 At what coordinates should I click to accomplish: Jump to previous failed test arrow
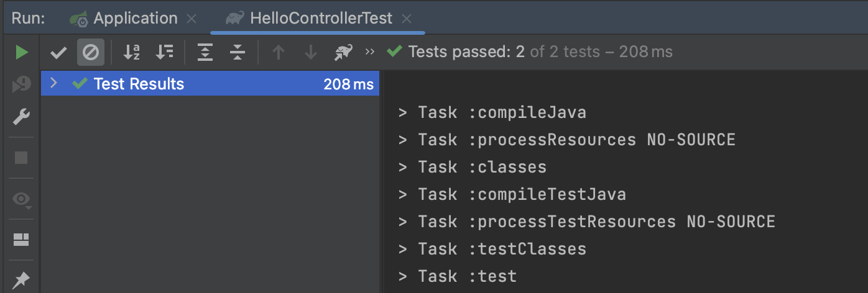[x=279, y=53]
